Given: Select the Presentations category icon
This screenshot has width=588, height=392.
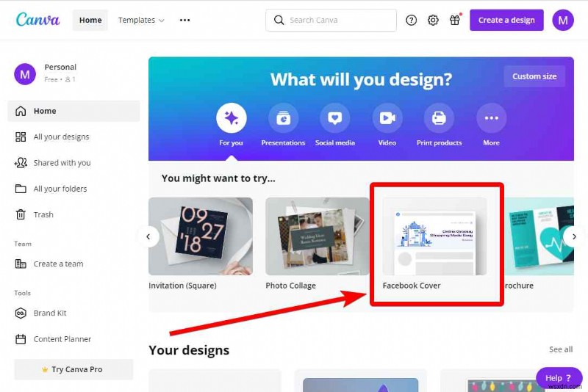Looking at the screenshot, I should (x=283, y=118).
